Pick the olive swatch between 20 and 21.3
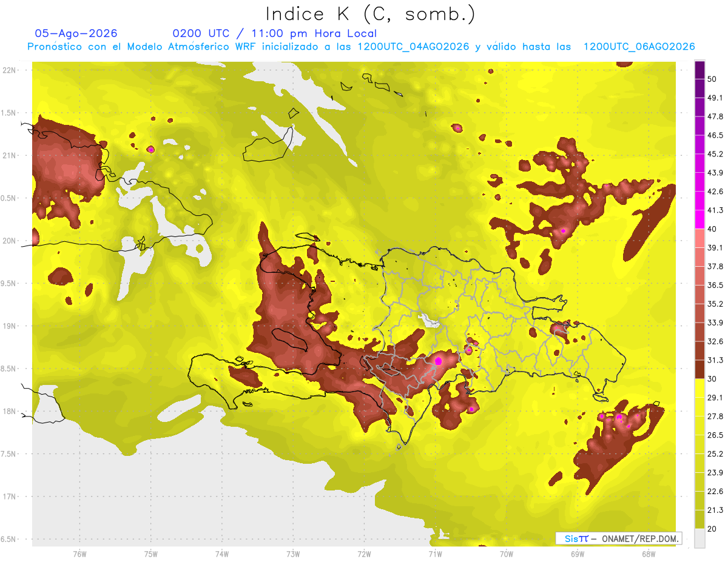 (699, 520)
